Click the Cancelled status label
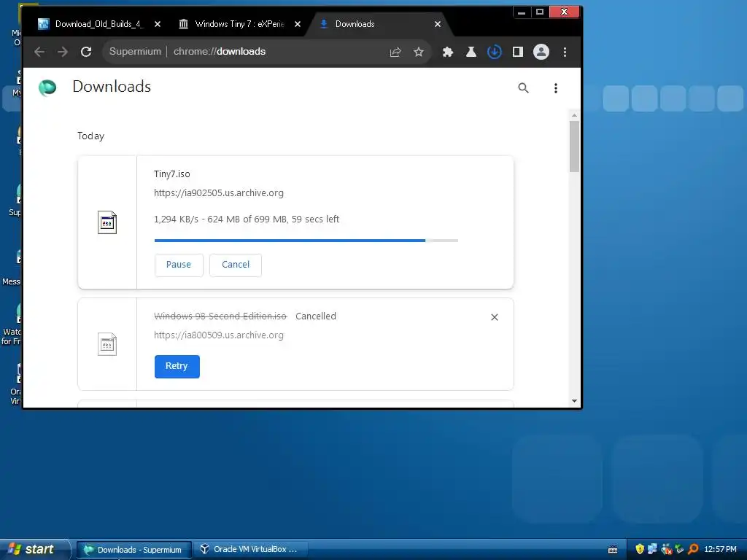Screen dimensions: 747x560 pyautogui.click(x=316, y=316)
